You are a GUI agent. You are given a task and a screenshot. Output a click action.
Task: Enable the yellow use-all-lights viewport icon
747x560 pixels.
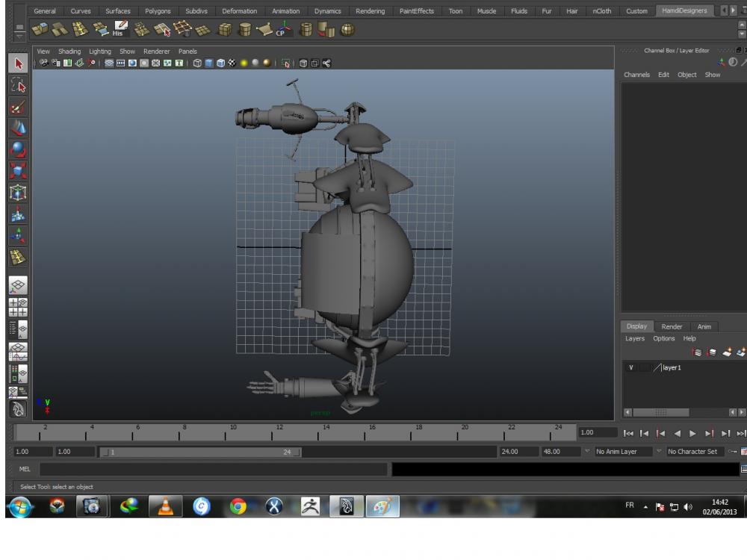click(244, 63)
